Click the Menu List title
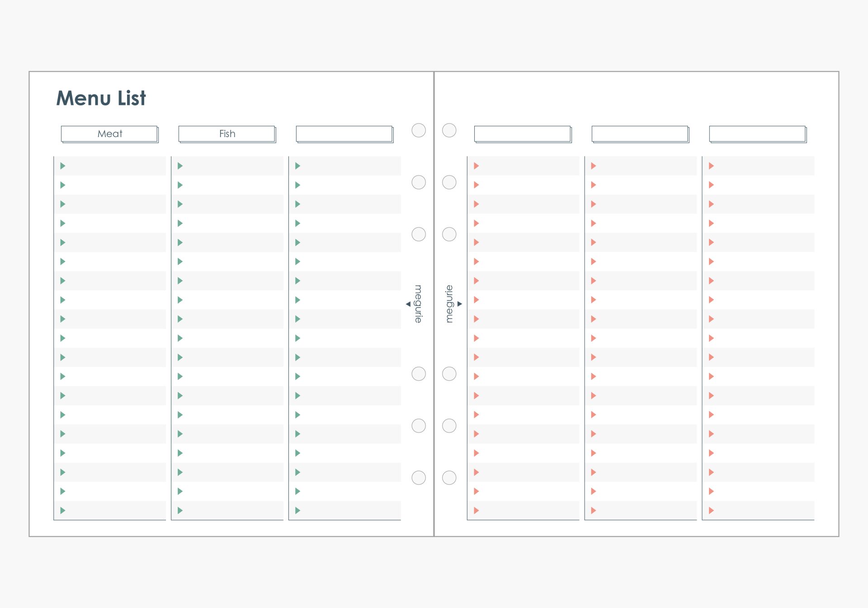868x608 pixels. (x=101, y=98)
